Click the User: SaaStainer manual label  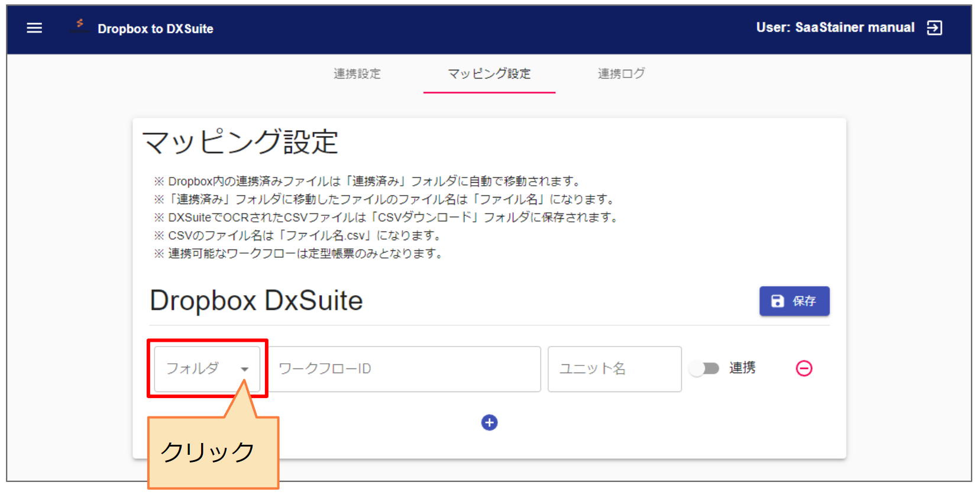[x=835, y=27]
